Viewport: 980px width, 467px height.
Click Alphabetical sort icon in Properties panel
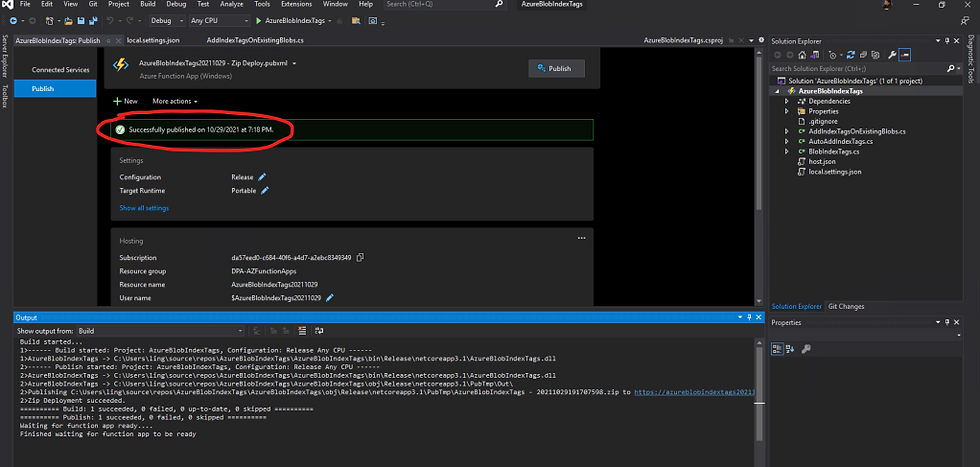point(790,349)
